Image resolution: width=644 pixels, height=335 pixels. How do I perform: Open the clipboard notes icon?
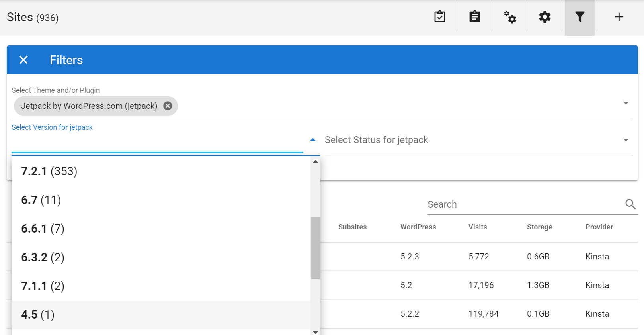pyautogui.click(x=475, y=17)
